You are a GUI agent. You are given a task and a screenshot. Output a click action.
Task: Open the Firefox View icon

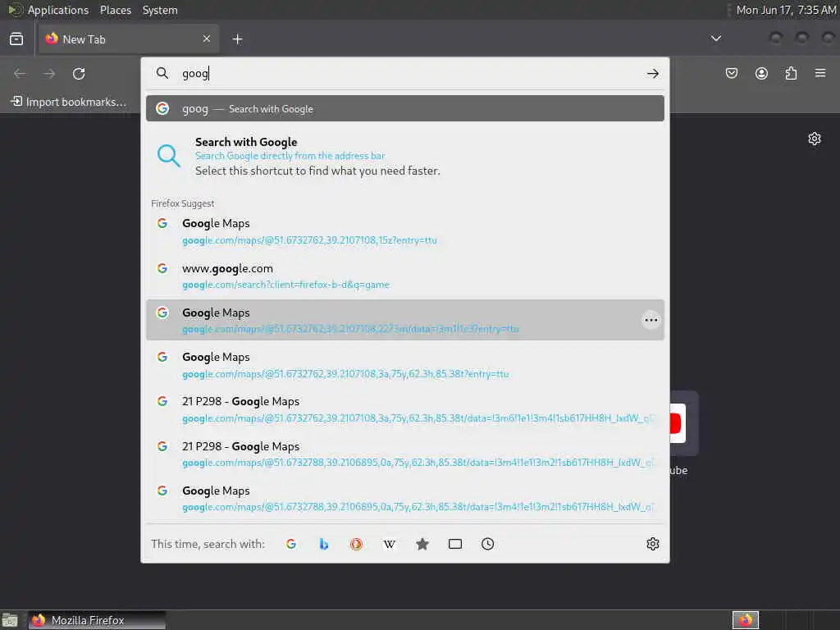click(x=16, y=39)
